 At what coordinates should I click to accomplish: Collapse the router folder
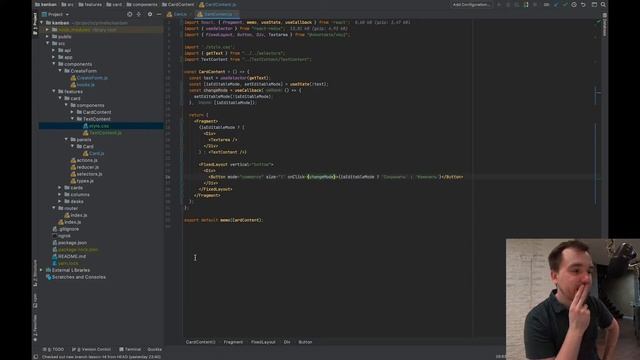point(53,208)
